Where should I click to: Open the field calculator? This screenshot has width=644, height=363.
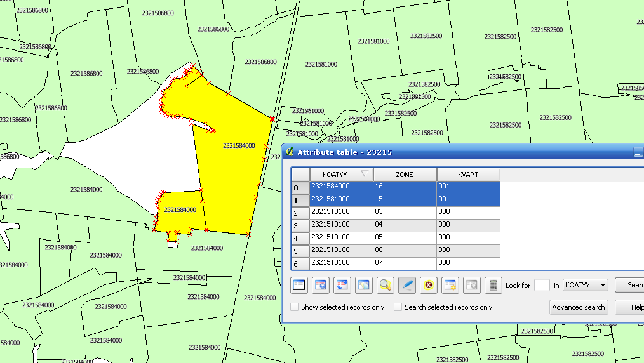492,286
